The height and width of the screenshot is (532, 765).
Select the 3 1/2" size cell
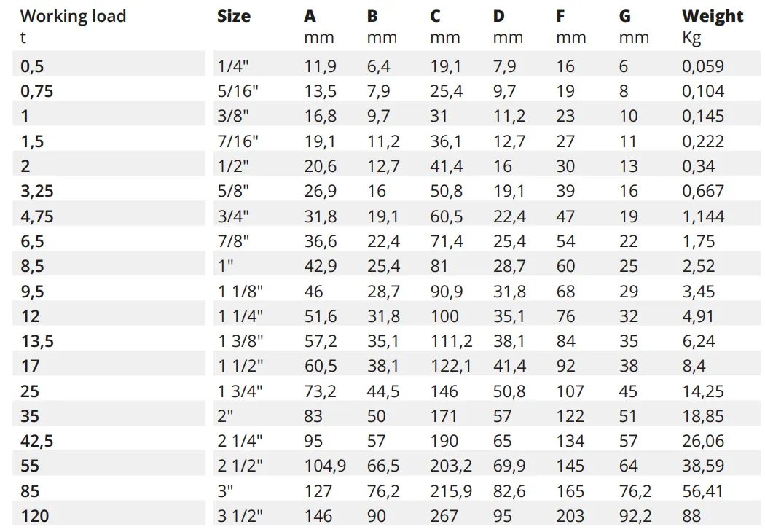[x=240, y=516]
